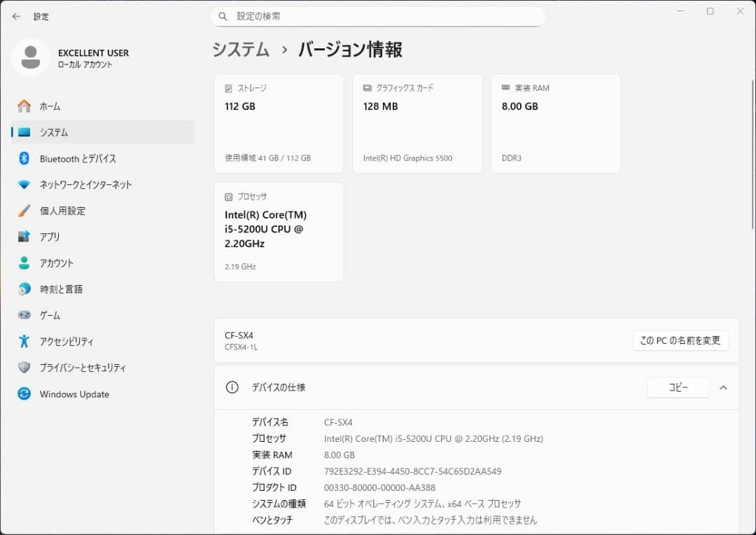
Task: Click the EXCELLENT USER profile avatar
Action: (29, 57)
